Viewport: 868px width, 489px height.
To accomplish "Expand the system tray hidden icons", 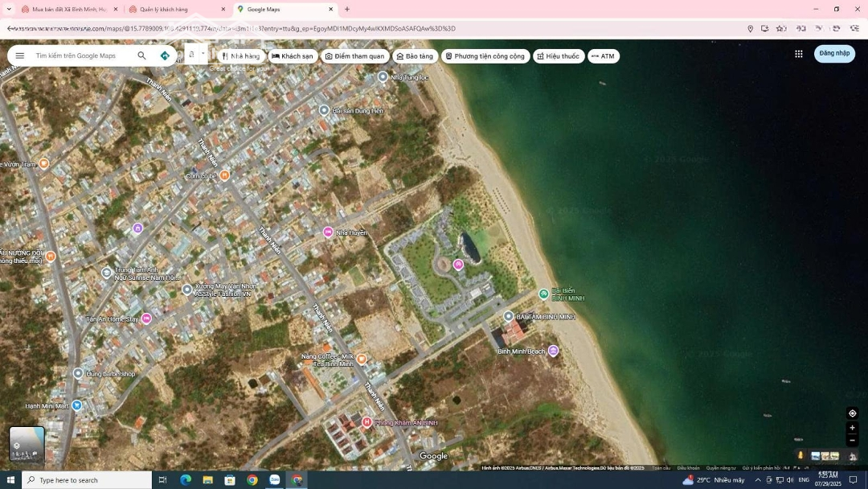I will (757, 480).
